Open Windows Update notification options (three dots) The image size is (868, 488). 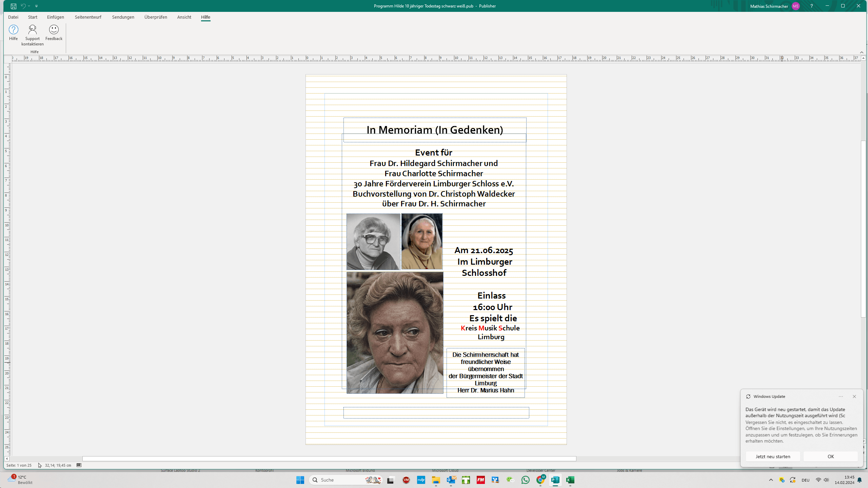841,396
